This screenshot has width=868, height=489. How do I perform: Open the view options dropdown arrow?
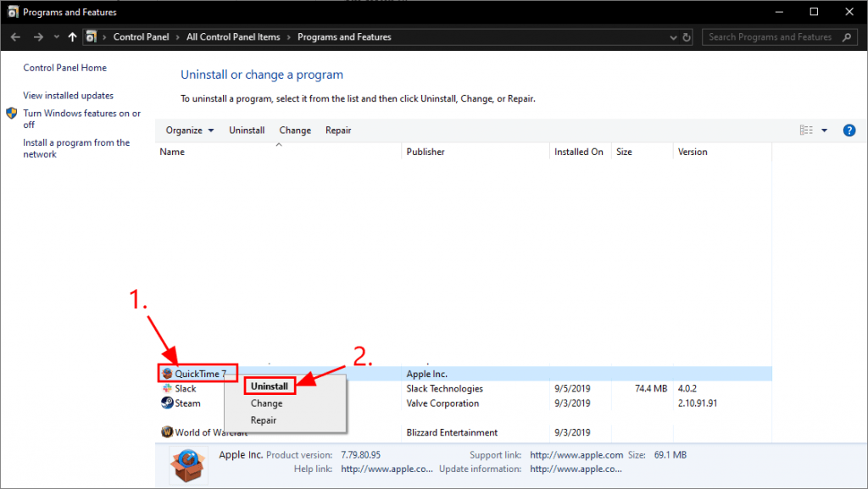coord(825,131)
